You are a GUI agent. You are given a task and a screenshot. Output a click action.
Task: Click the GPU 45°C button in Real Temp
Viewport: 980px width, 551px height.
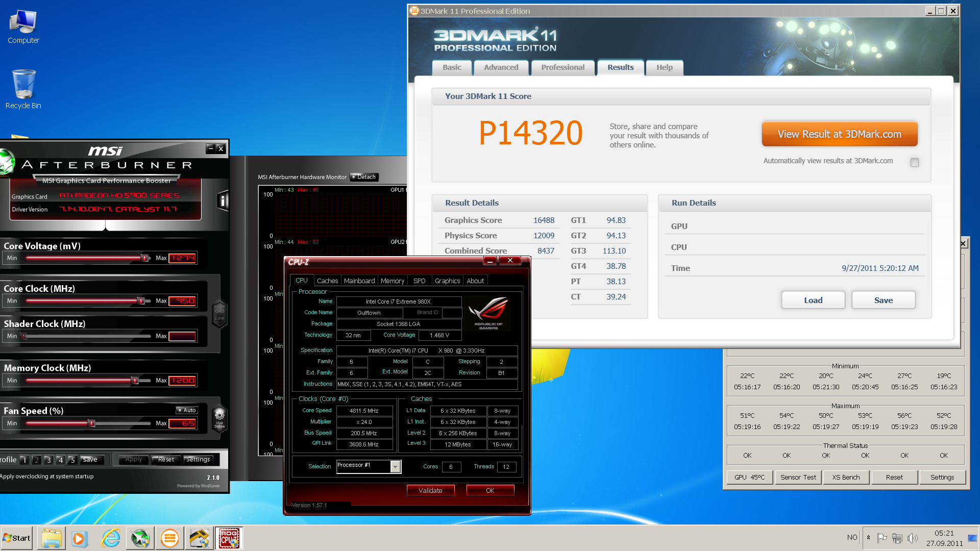pos(750,477)
